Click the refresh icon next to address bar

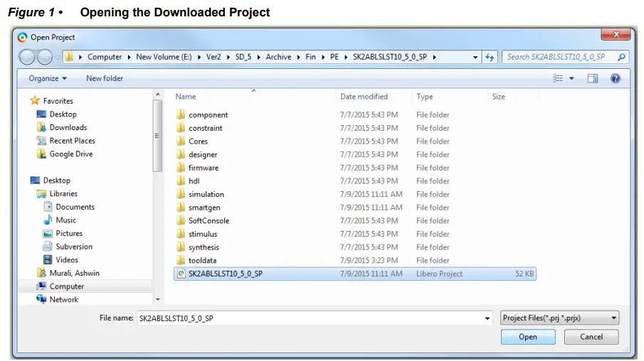point(490,57)
